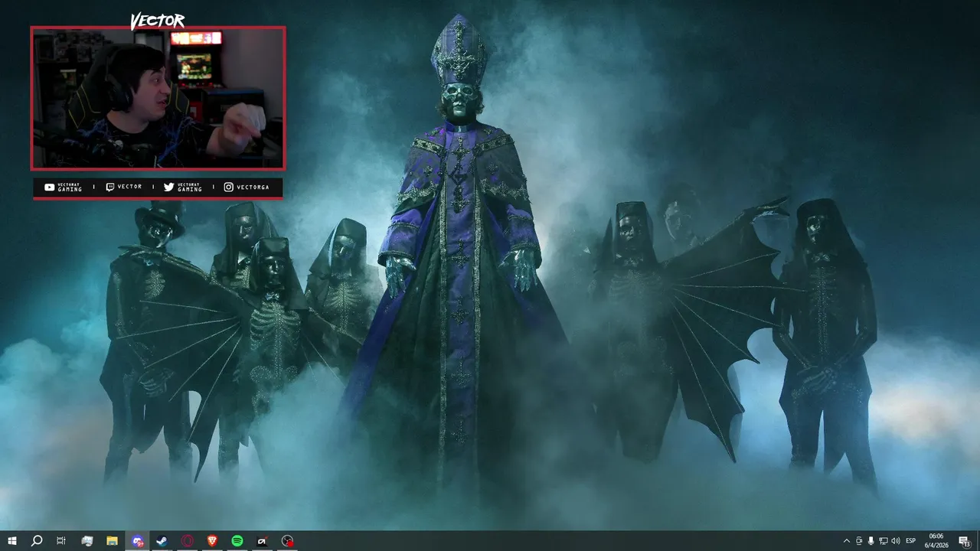Switch to Discord with 9+ badge
This screenshot has height=551, width=980.
click(x=137, y=541)
